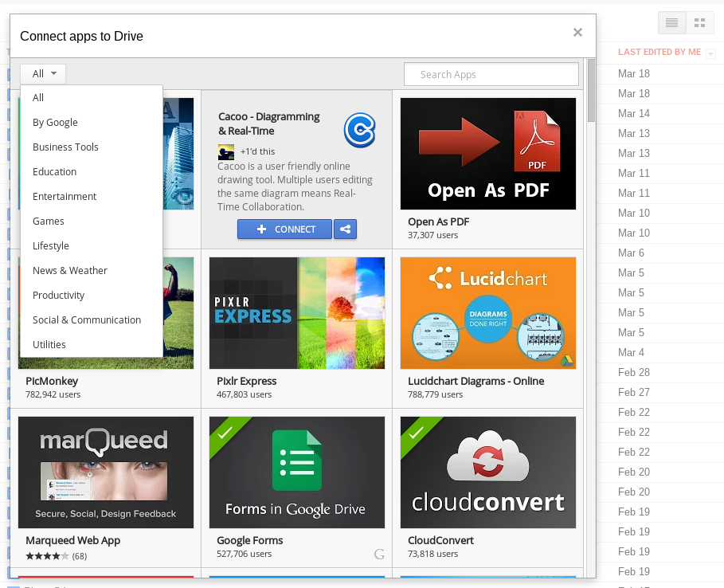The image size is (724, 588).
Task: Connect the Cacoo app
Action: coord(284,229)
